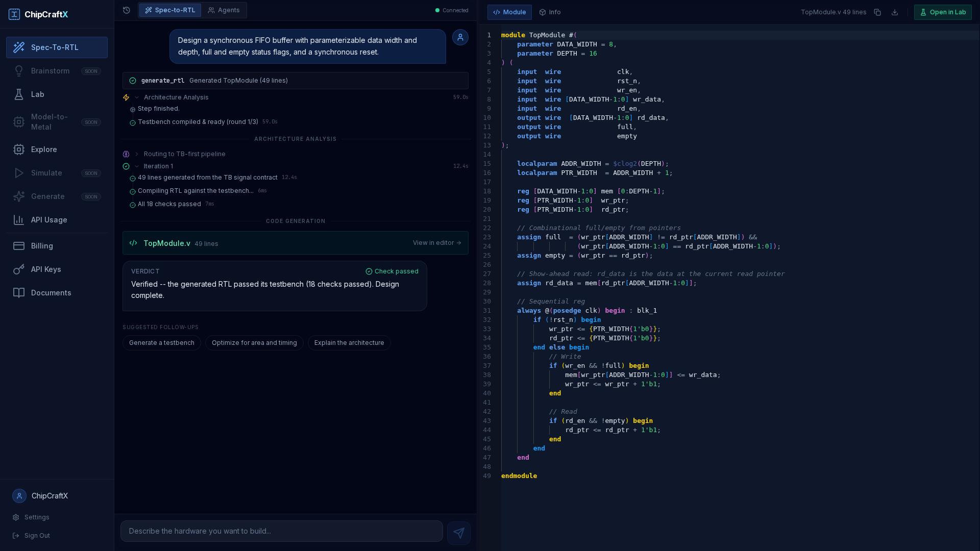980x551 pixels.
Task: Click the user avatar beside the prompt
Action: [x=460, y=37]
